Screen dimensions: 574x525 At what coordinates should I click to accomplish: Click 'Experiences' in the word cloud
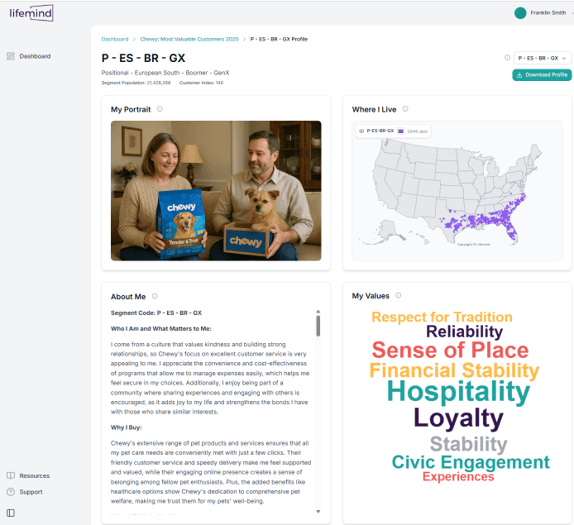[458, 477]
